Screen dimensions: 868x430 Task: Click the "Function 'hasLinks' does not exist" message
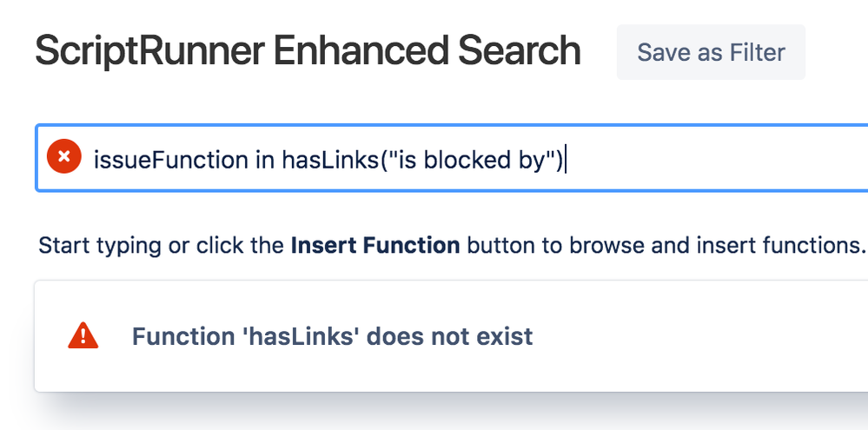[x=332, y=336]
